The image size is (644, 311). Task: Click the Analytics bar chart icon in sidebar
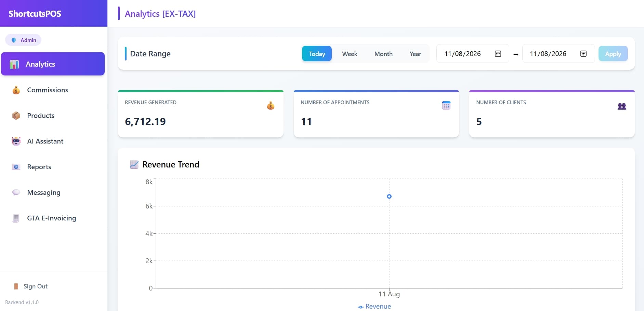[x=14, y=64]
